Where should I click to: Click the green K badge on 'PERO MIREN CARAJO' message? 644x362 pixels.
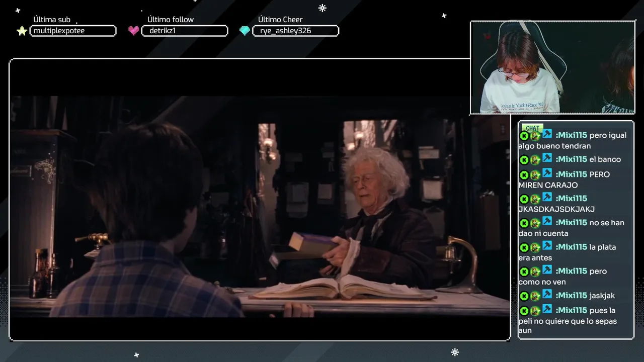click(x=524, y=175)
